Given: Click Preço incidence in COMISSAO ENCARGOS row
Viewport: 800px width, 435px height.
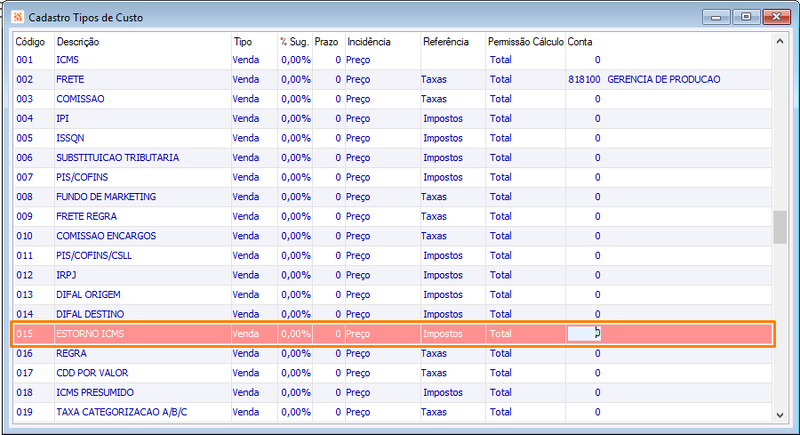Looking at the screenshot, I should tap(358, 236).
